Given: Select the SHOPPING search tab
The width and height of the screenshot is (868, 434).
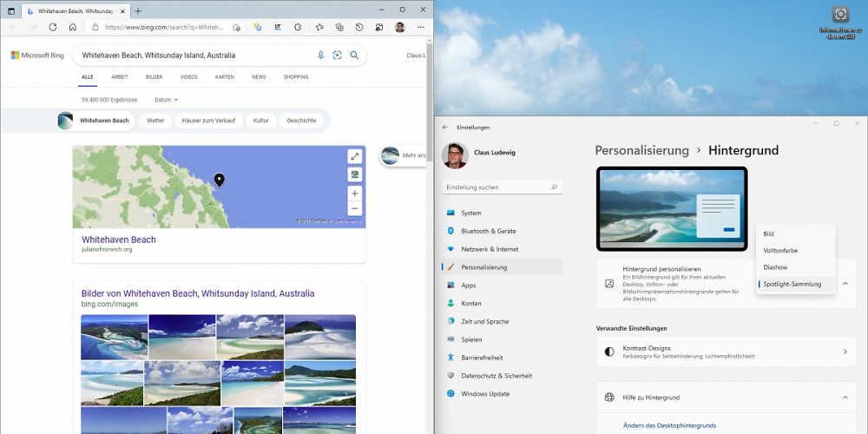Looking at the screenshot, I should pos(296,77).
